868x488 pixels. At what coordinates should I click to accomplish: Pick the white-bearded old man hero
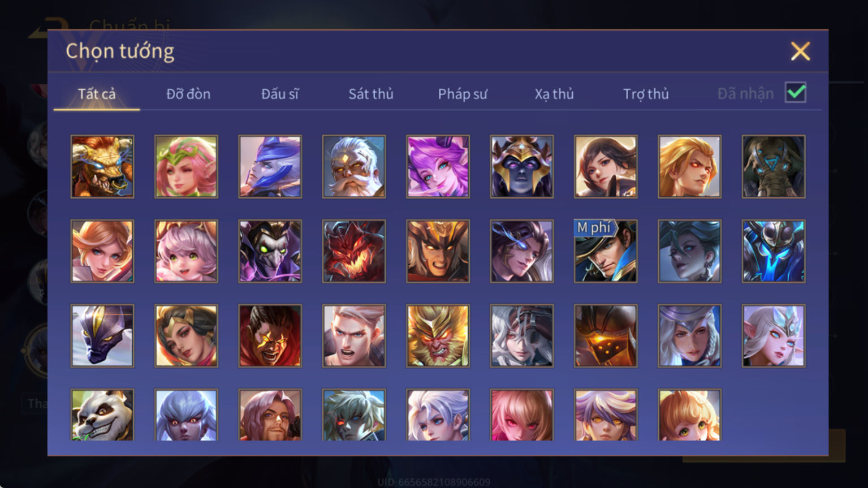tap(354, 166)
